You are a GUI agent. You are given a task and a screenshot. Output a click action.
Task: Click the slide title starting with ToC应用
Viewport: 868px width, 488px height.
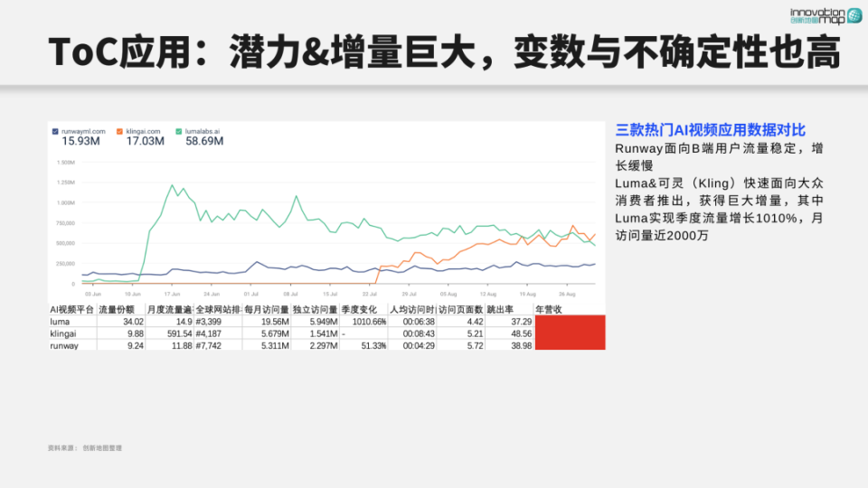click(445, 52)
